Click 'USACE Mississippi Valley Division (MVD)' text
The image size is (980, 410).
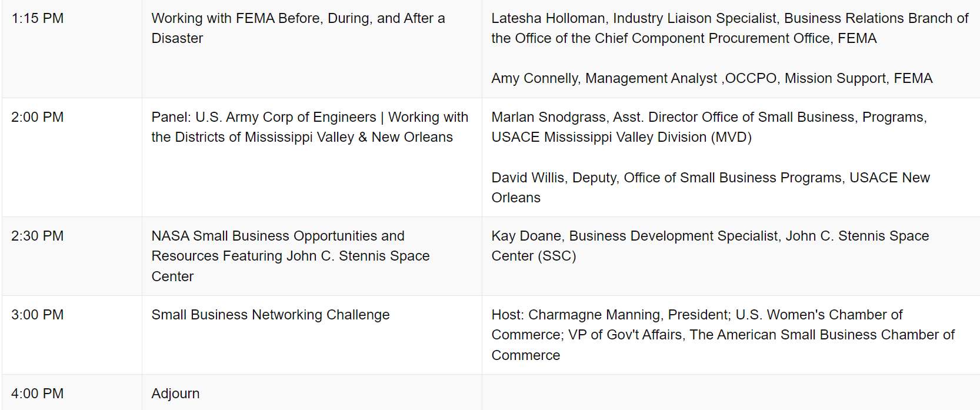[622, 137]
